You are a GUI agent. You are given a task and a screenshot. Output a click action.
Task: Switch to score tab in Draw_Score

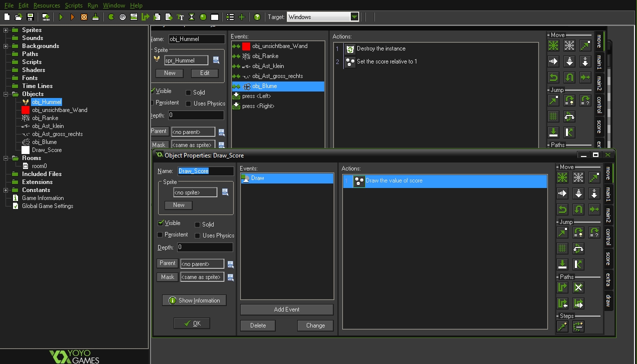(x=608, y=258)
